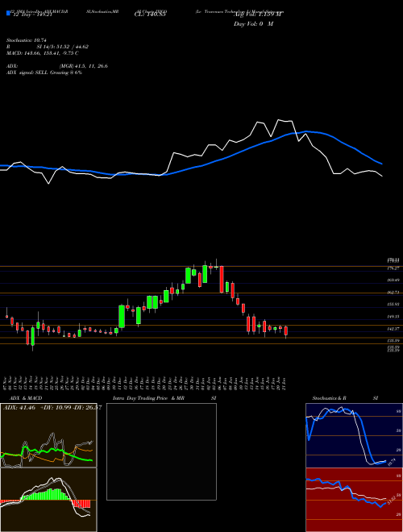Click the 142.37 price axis label
Viewport: 403px width, 532px height.
(x=393, y=328)
